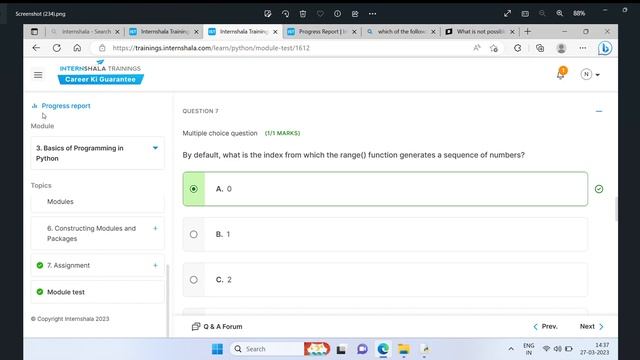Open the Bing sidebar icon

click(604, 48)
